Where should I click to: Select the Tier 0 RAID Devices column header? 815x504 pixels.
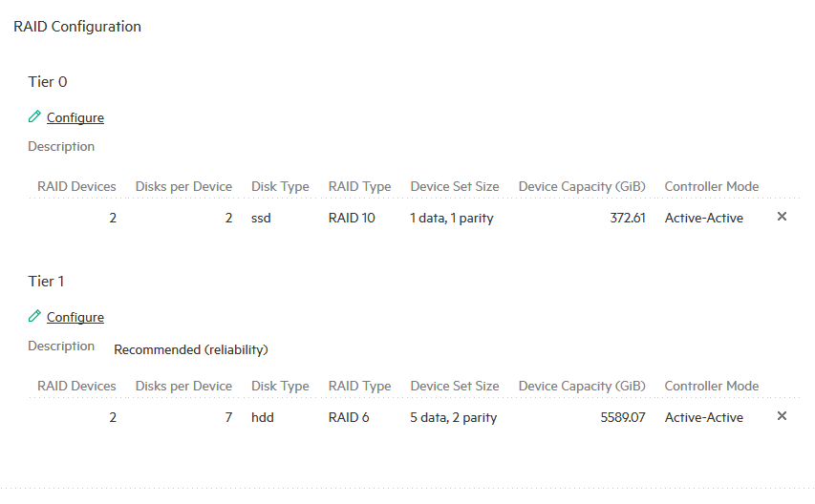76,186
